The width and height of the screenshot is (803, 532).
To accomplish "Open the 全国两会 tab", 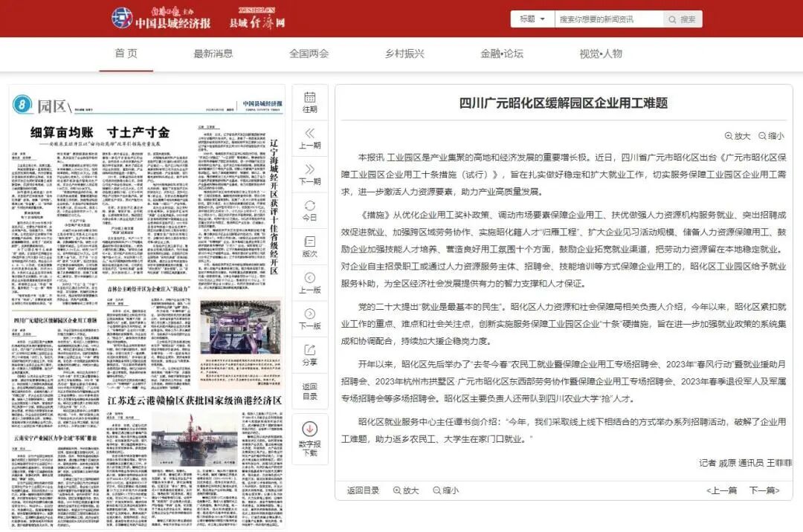I will point(309,53).
